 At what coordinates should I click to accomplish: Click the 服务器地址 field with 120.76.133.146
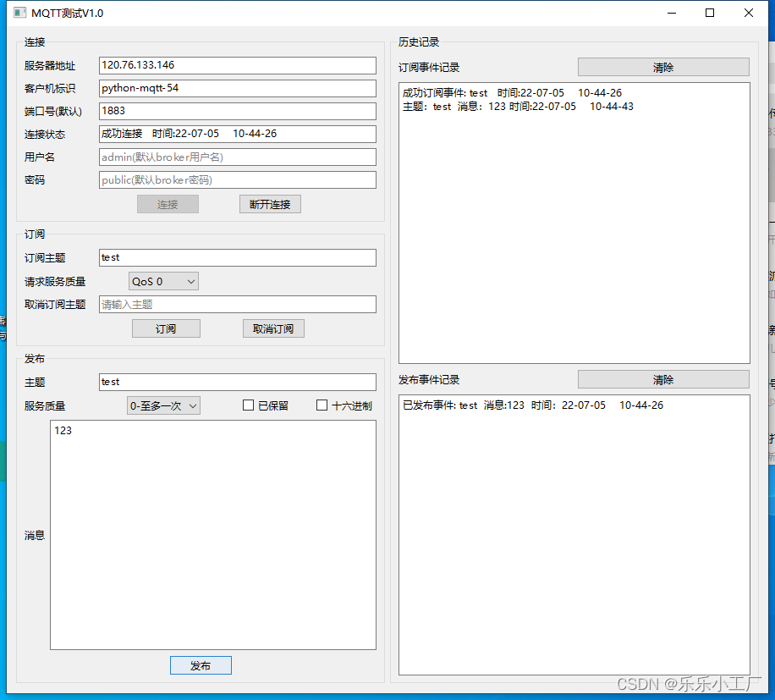tap(237, 65)
